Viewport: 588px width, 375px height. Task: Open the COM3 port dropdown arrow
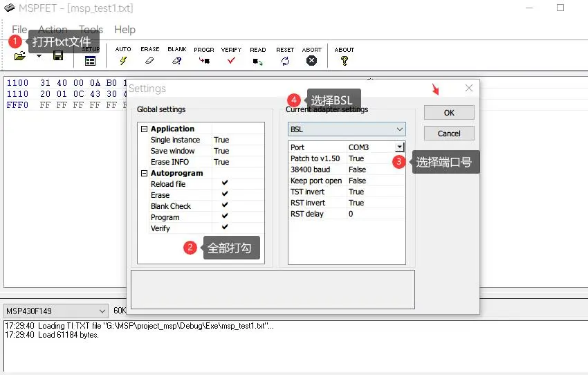(x=399, y=147)
